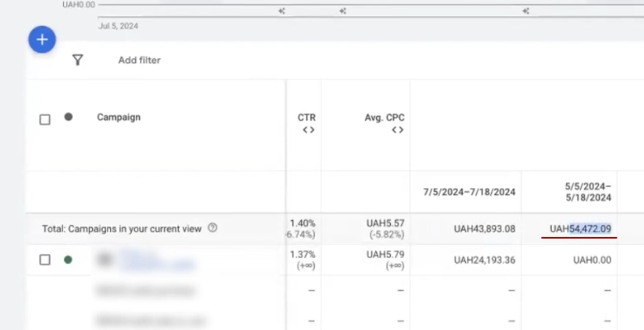
Task: Click the Avg. CPC column header label
Action: pyautogui.click(x=384, y=117)
